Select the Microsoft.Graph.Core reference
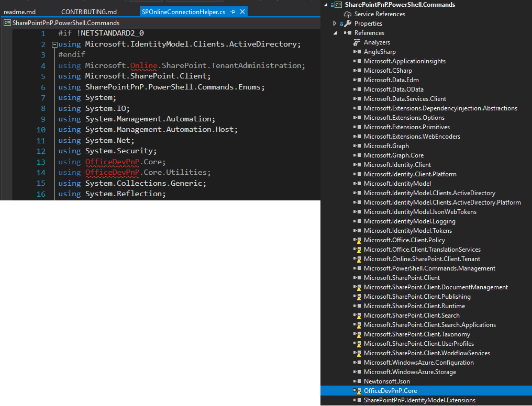This screenshot has width=532, height=406. tap(394, 155)
